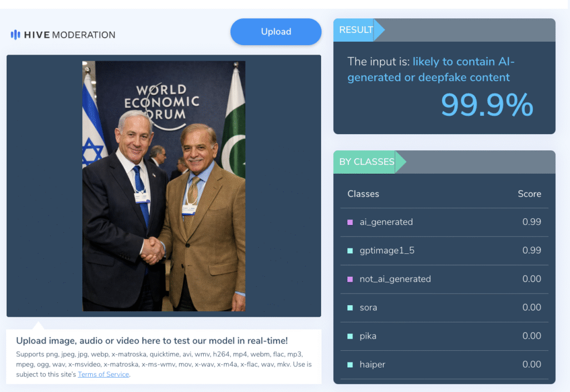Click the teal pika class marker

[x=350, y=336]
